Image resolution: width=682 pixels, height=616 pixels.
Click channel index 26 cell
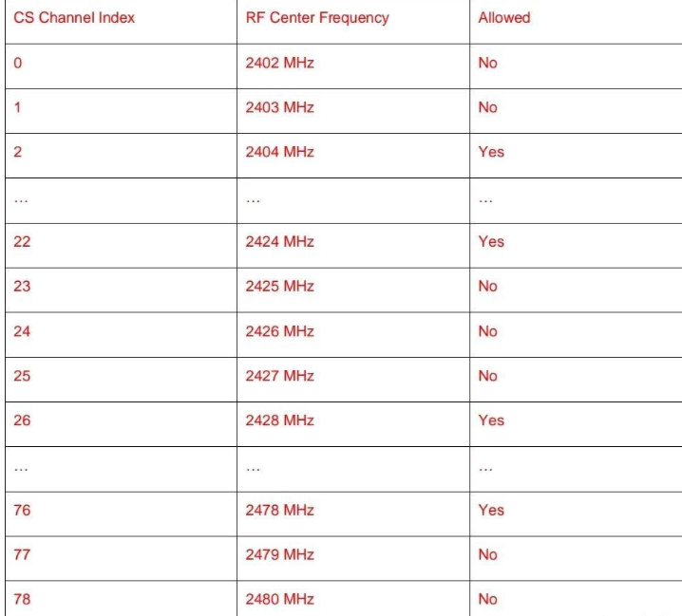pos(22,420)
